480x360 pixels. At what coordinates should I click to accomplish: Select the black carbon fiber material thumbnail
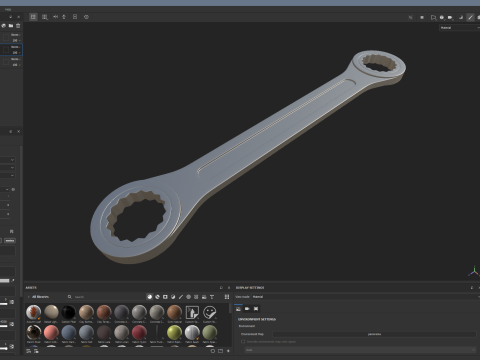(x=69, y=312)
